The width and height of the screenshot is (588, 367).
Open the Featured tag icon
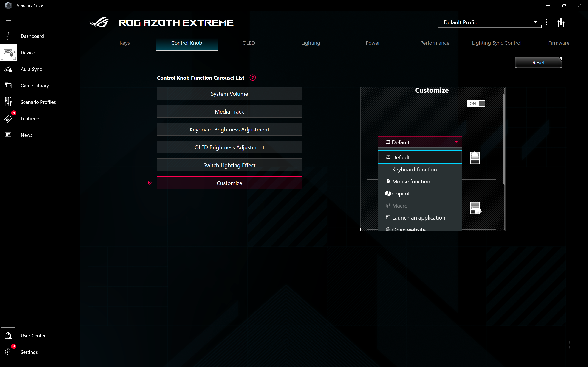pyautogui.click(x=8, y=119)
